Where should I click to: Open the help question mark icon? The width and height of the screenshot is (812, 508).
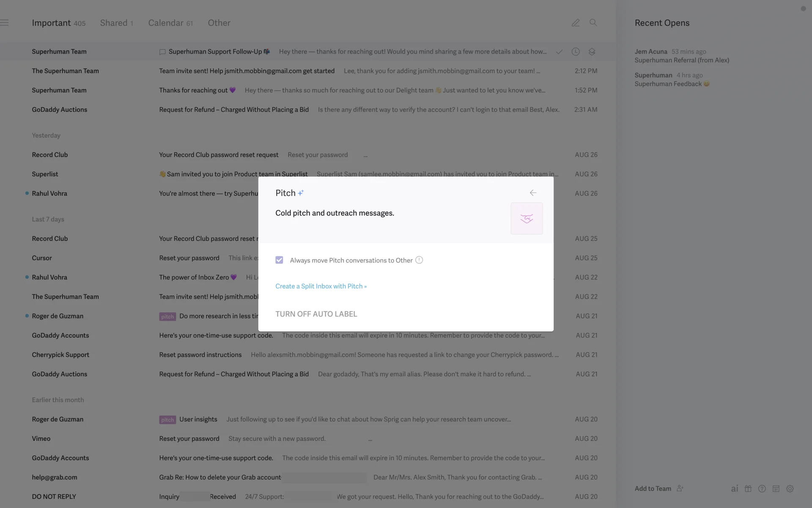pos(762,489)
